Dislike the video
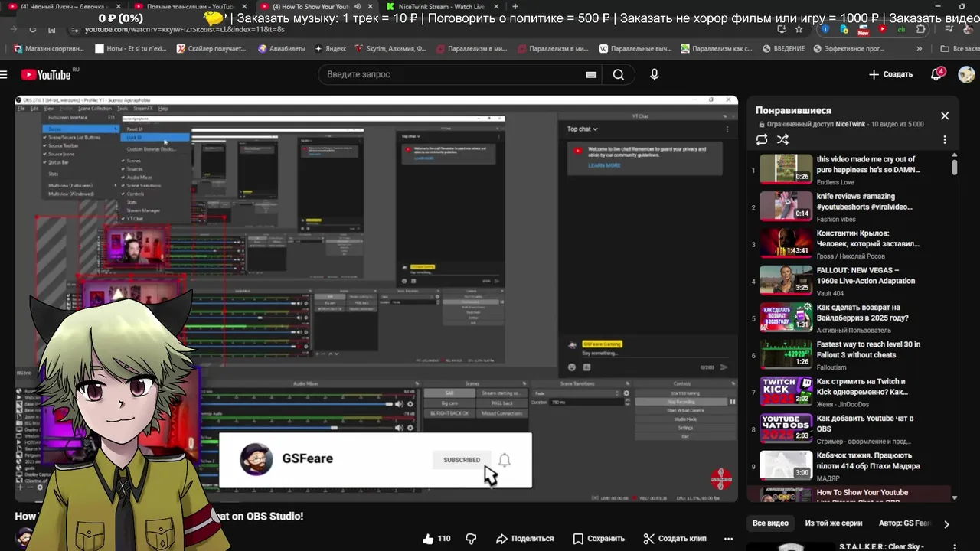 pos(472,538)
